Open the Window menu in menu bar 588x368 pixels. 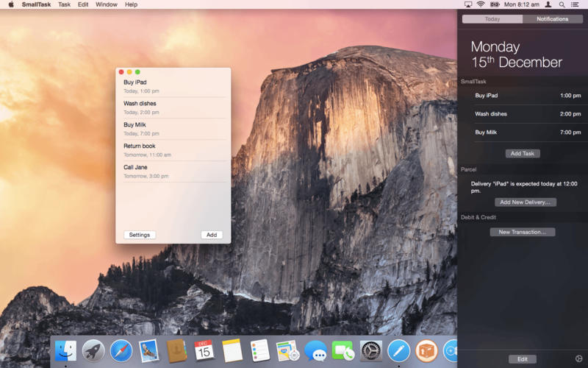107,4
